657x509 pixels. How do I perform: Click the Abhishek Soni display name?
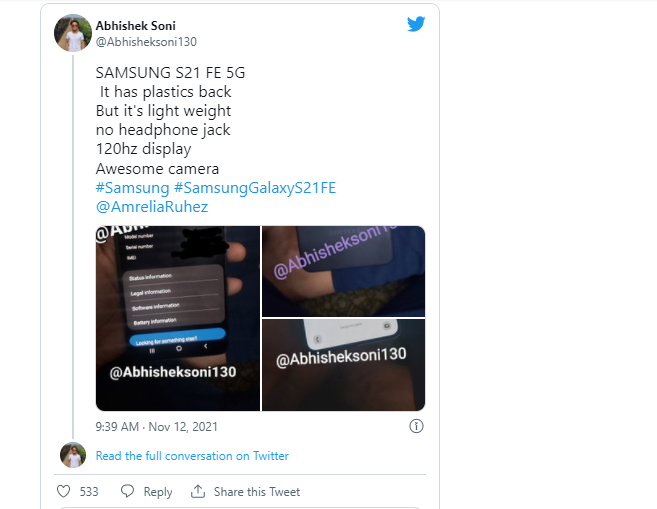click(135, 26)
